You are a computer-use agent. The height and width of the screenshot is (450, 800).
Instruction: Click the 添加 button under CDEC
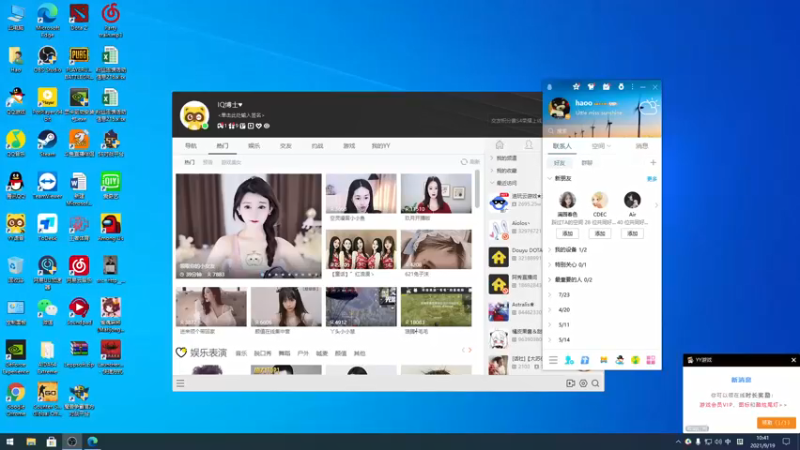599,234
